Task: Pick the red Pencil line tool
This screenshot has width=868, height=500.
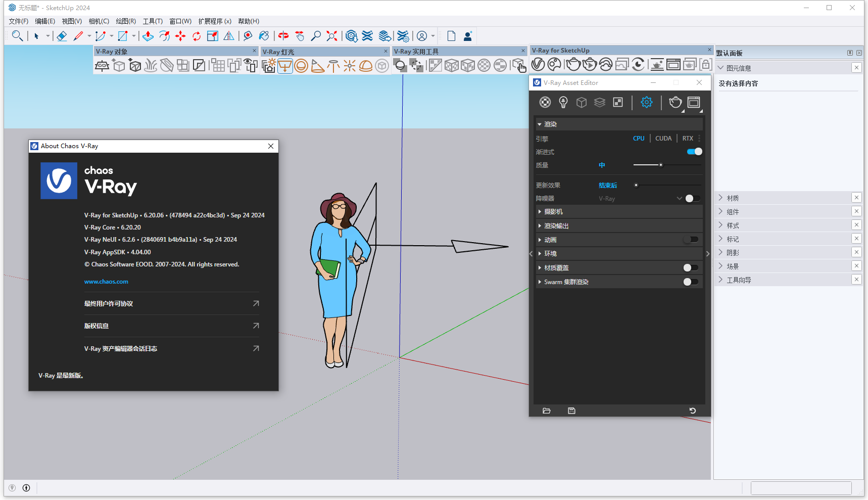Action: [78, 36]
